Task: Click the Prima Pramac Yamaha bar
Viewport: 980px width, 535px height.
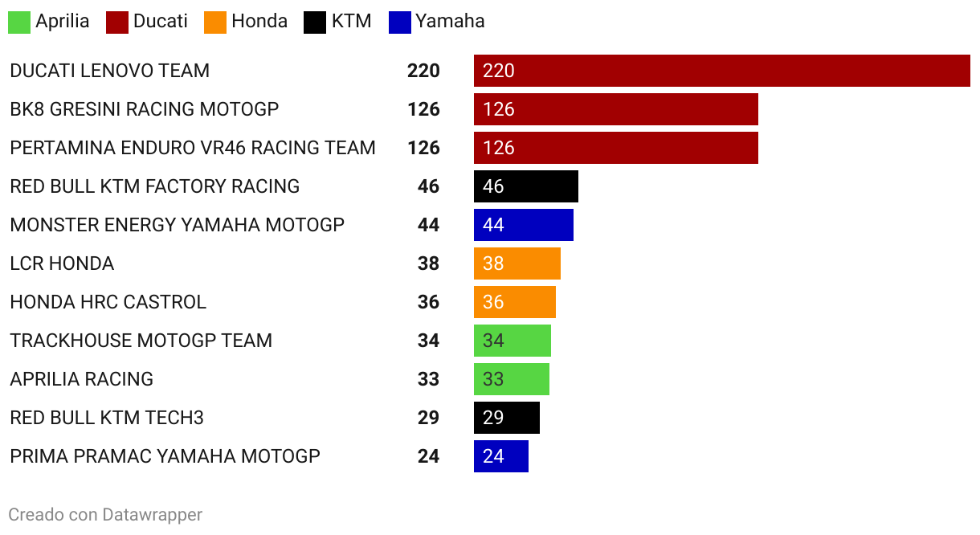Action: 501,456
